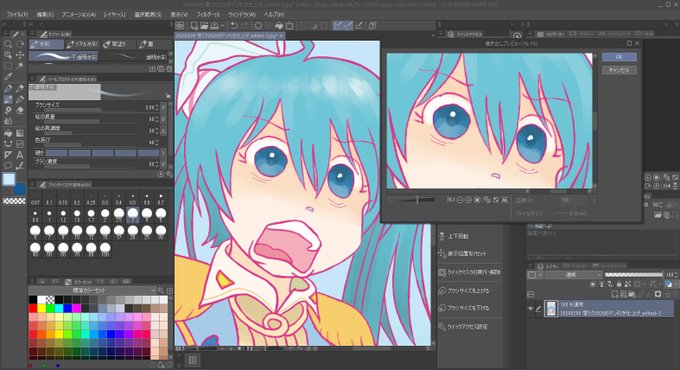Select the Move layer tool

tap(20, 55)
